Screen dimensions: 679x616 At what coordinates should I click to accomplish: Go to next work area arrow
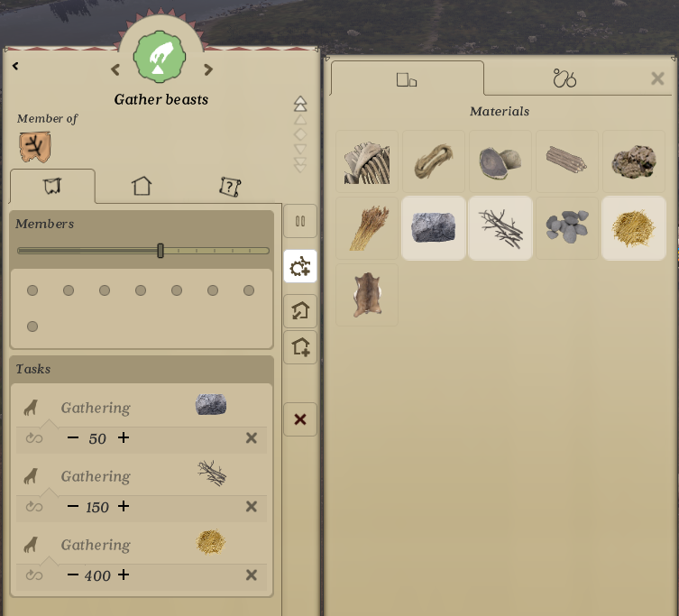208,69
